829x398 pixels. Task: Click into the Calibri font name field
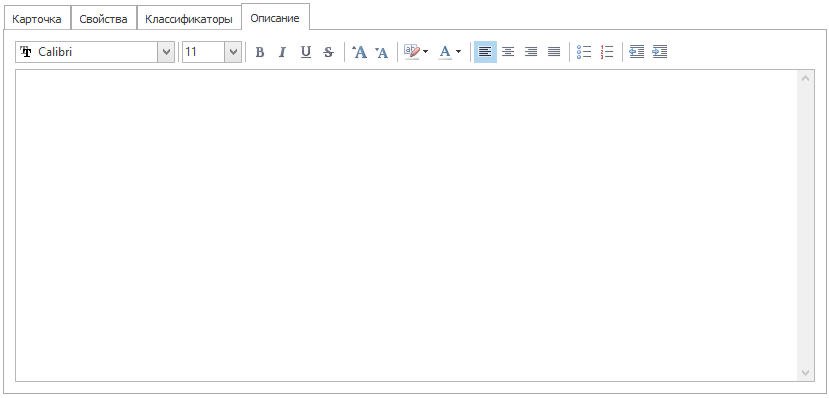87,52
